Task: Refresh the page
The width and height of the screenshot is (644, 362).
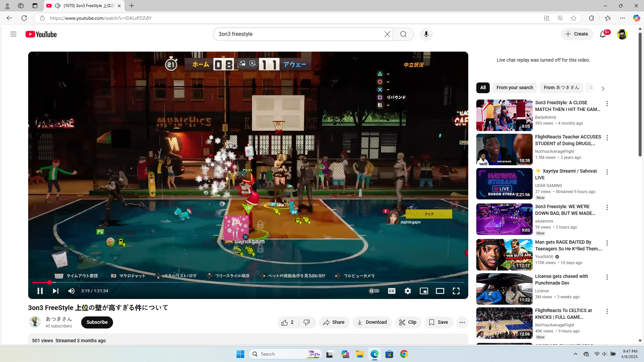Action: (24, 18)
